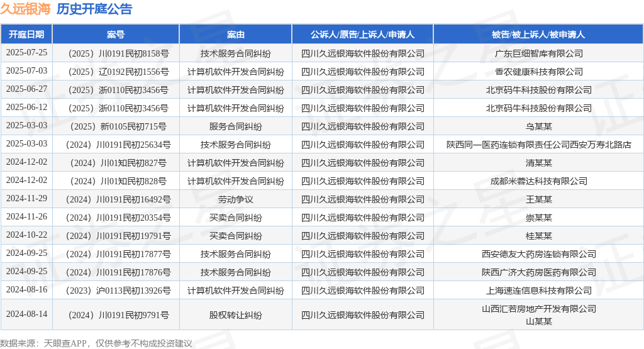Click 技术服务合同纠纷 in the 8158号 row
Image resolution: width=644 pixels, height=349 pixels.
[x=235, y=53]
